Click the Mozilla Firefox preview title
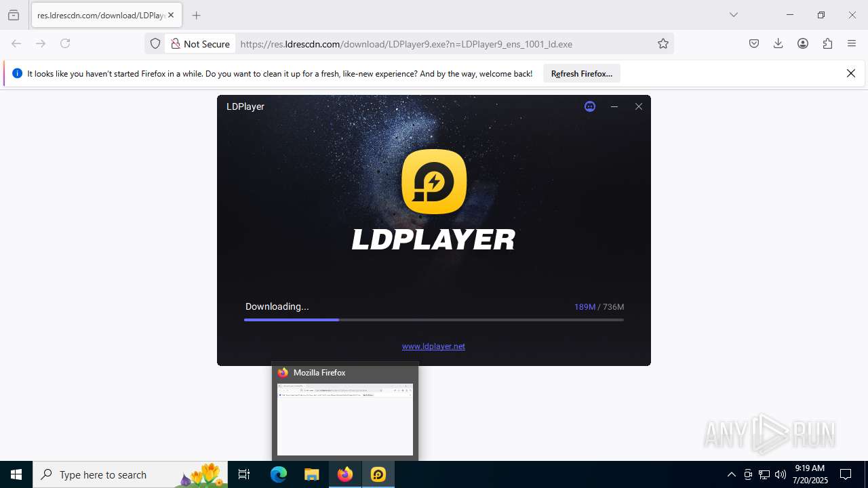 [x=319, y=373]
